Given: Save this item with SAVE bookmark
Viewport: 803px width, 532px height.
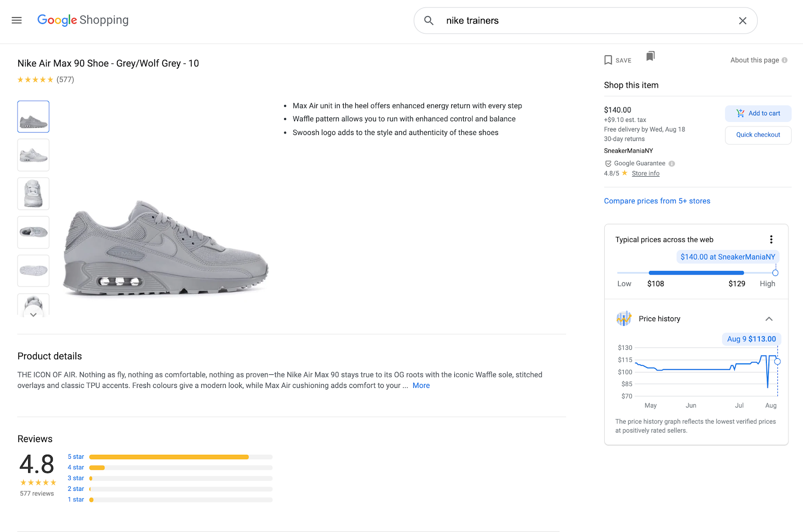Looking at the screenshot, I should pos(618,60).
